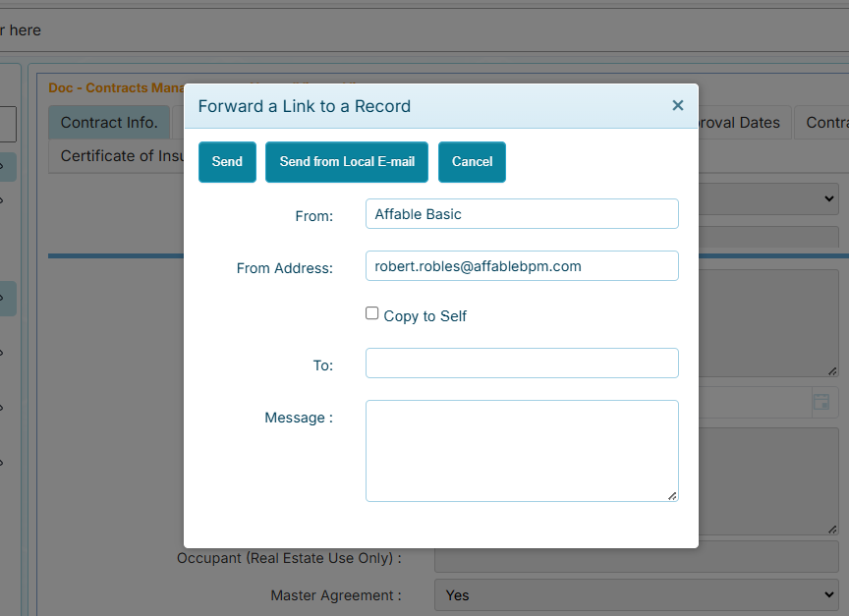Click the Send button
The image size is (849, 616).
(x=227, y=161)
